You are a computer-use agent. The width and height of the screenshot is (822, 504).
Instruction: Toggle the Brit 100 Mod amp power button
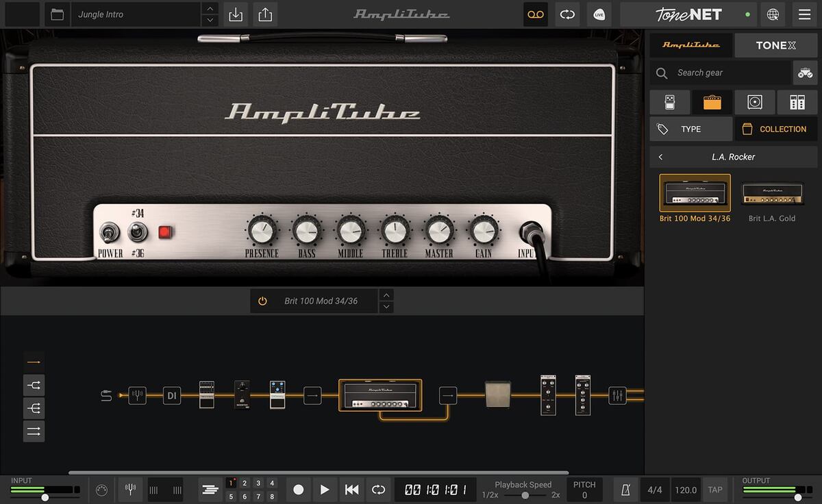click(x=262, y=300)
